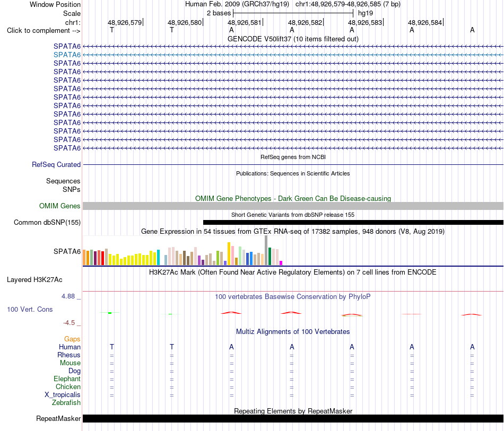This screenshot has width=504, height=431.
Task: Select the Mouse alignment row label
Action: click(x=70, y=363)
